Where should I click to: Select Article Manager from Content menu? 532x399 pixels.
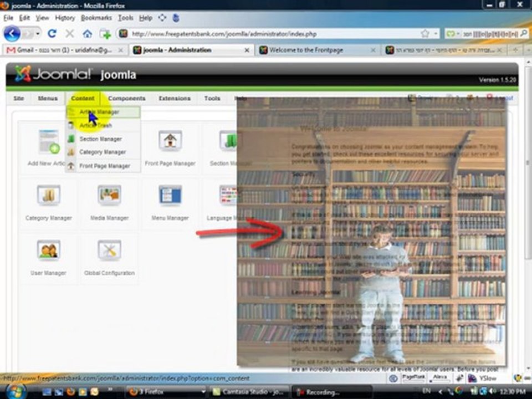[x=103, y=112]
